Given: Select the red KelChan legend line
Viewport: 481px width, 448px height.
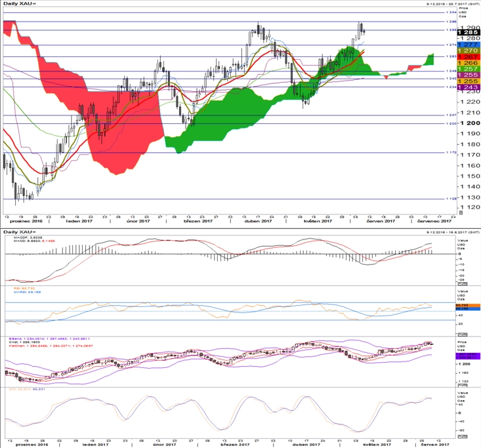Looking at the screenshot, I should pos(51,346).
